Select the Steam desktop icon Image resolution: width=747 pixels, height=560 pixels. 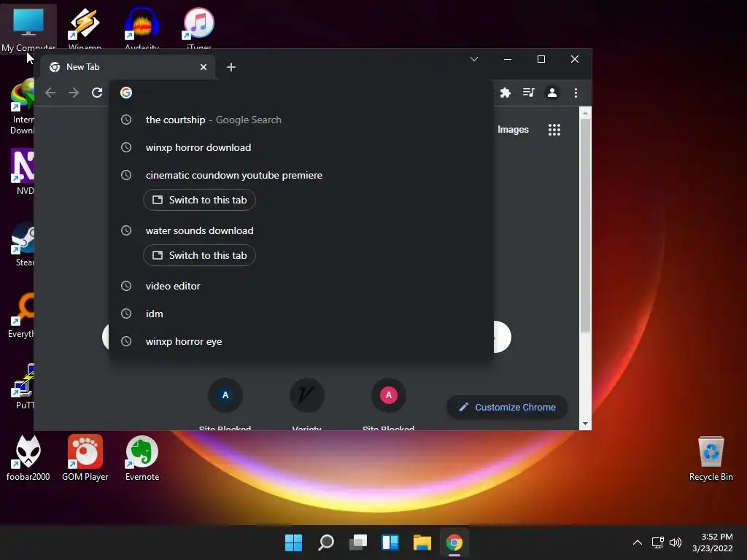(23, 244)
